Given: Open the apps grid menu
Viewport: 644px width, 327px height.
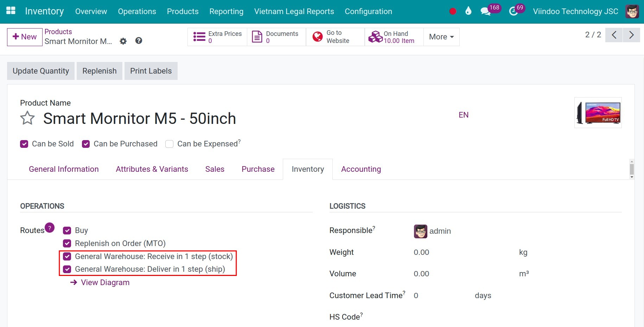Looking at the screenshot, I should [x=11, y=11].
